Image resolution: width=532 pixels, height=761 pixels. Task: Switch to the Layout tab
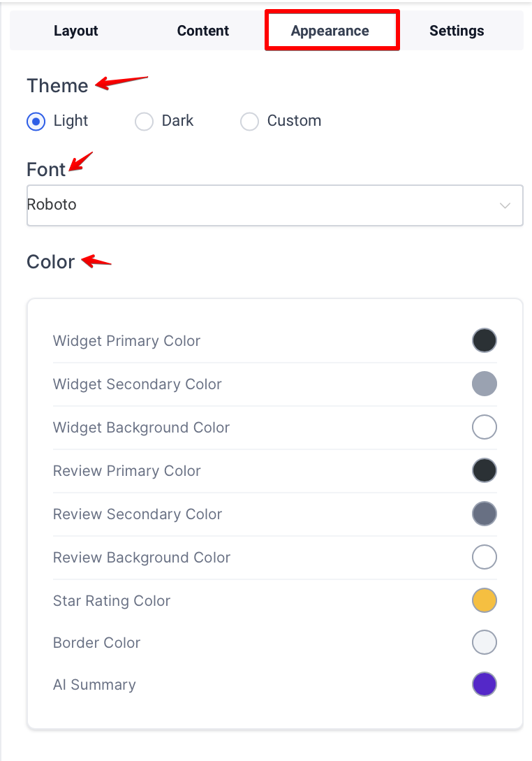click(75, 31)
